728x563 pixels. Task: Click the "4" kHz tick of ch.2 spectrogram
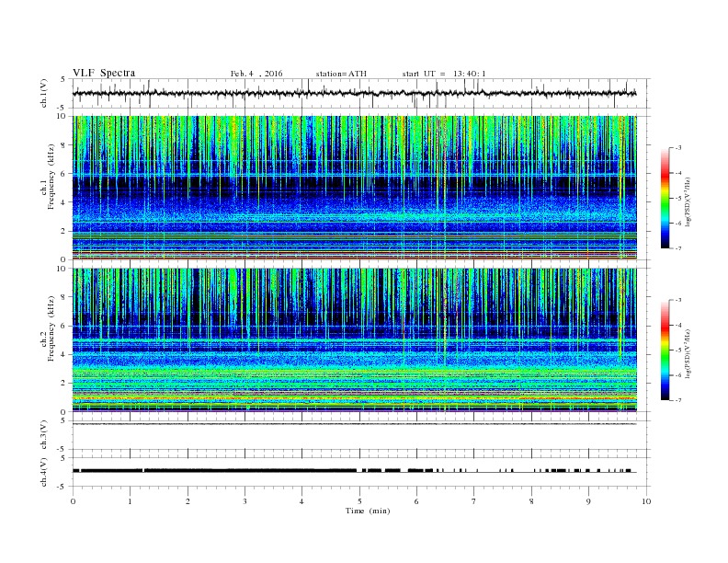click(63, 354)
